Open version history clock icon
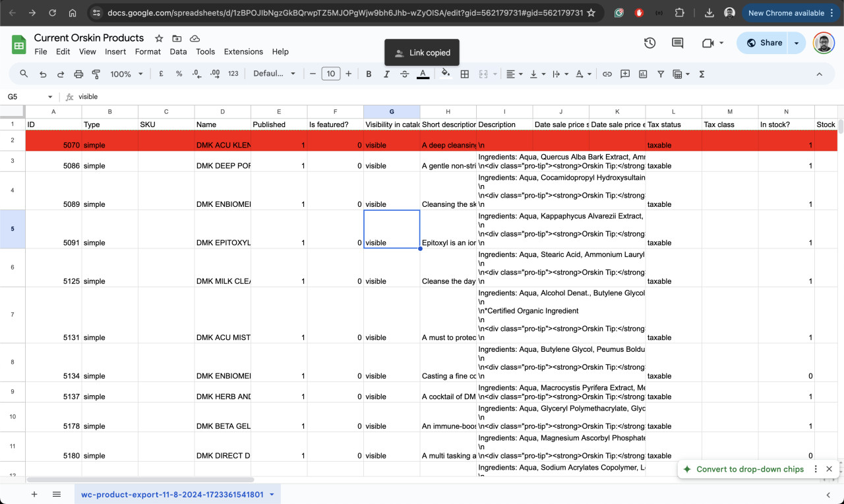This screenshot has width=844, height=504. [649, 43]
